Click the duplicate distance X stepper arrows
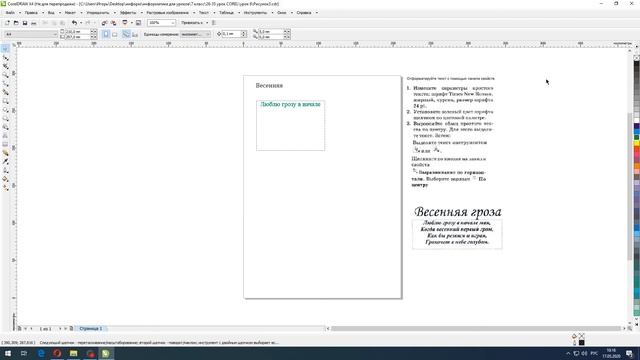 click(x=287, y=31)
